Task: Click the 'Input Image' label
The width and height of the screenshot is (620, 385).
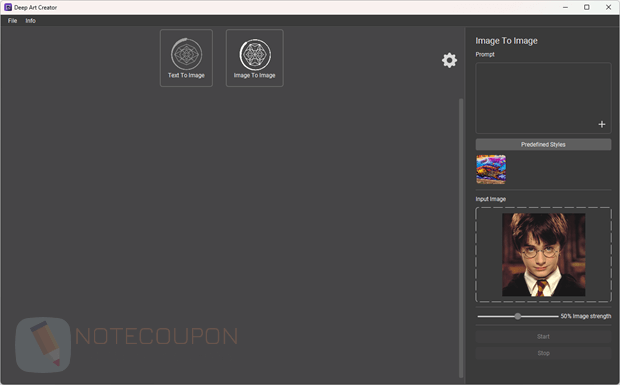Action: pos(490,199)
